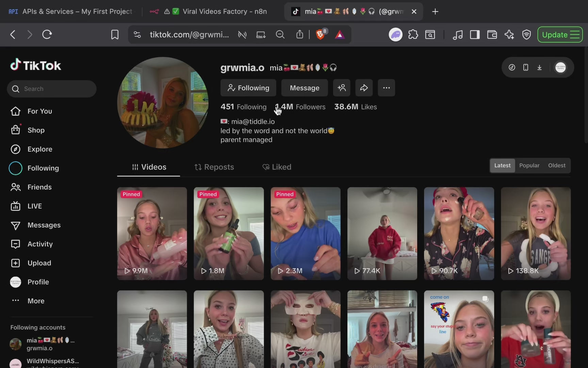Click the Brave Shields lion icon
The width and height of the screenshot is (588, 368).
tap(320, 35)
